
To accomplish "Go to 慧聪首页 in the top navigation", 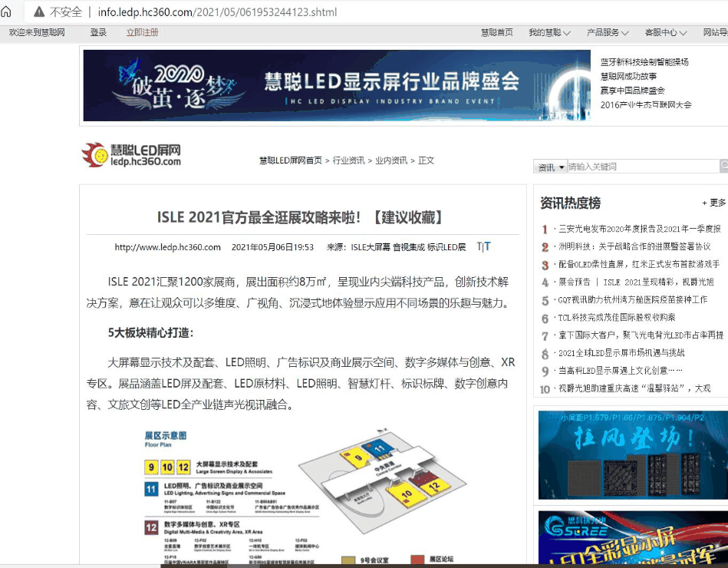I will point(496,32).
